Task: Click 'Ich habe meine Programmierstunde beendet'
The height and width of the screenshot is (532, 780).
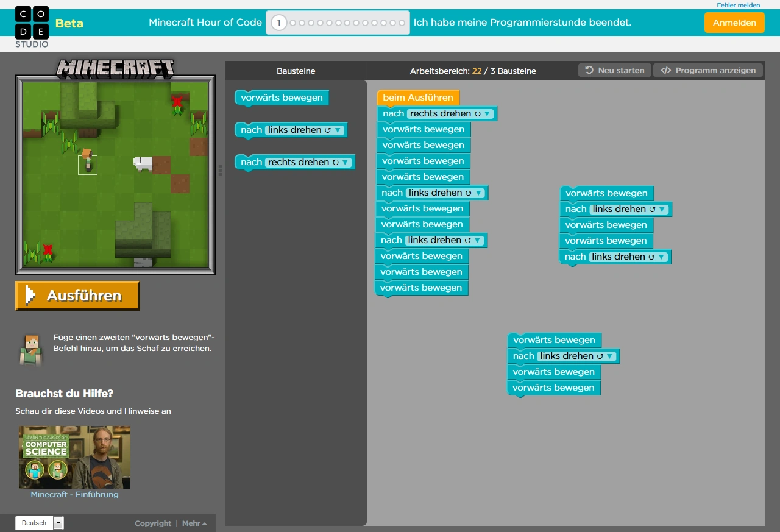Action: [x=522, y=23]
